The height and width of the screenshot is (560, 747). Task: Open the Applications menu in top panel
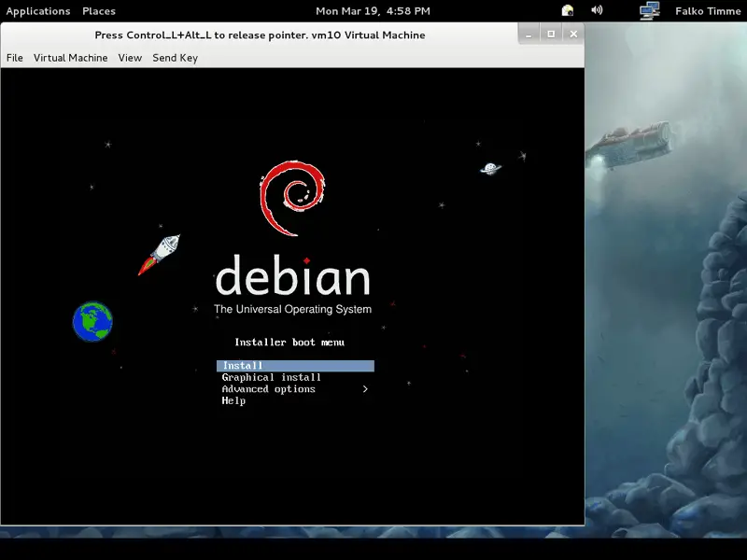click(38, 11)
